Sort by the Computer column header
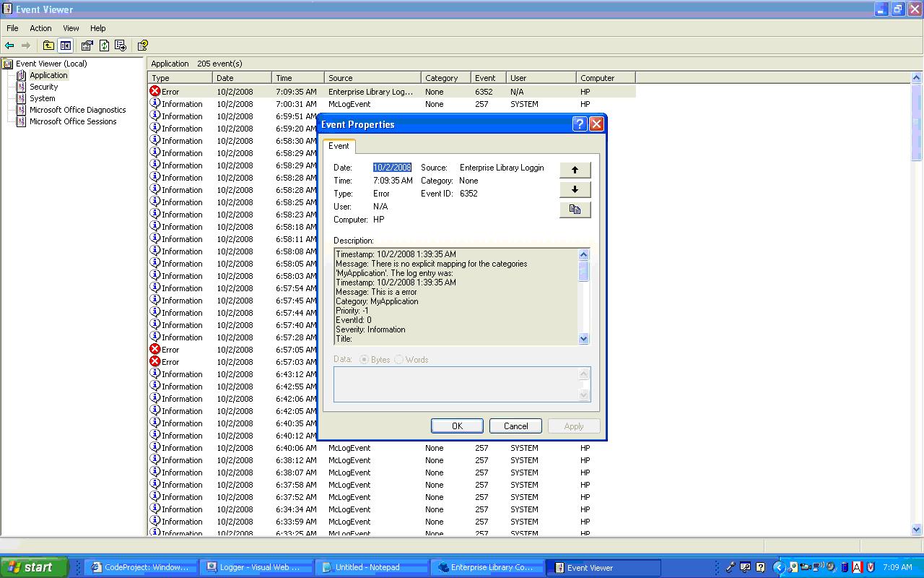The width and height of the screenshot is (924, 578). pyautogui.click(x=606, y=78)
